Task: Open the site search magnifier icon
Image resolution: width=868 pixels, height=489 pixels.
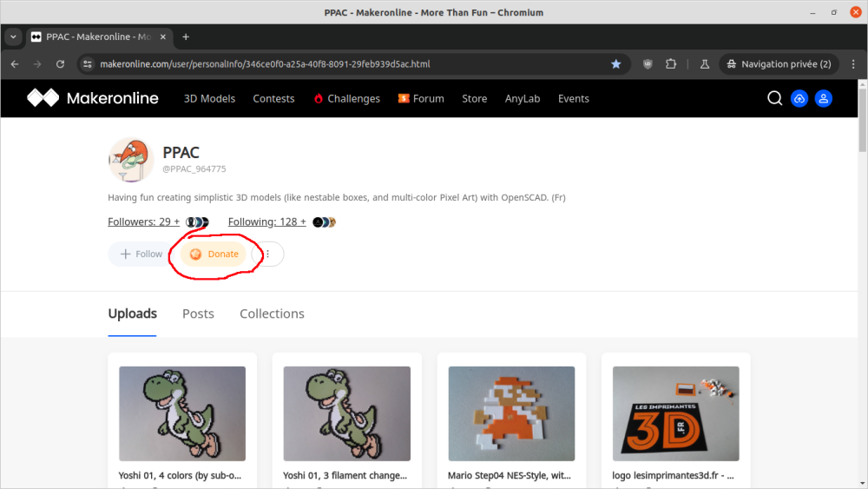Action: coord(774,98)
